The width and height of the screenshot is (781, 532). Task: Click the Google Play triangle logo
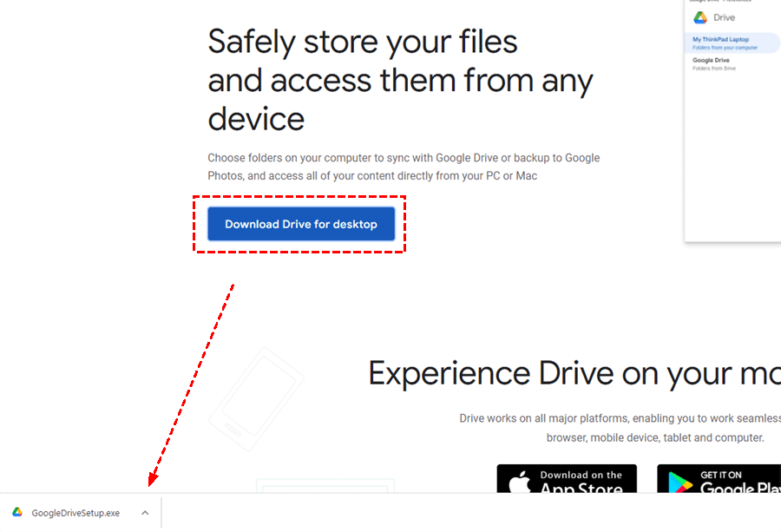(680, 483)
